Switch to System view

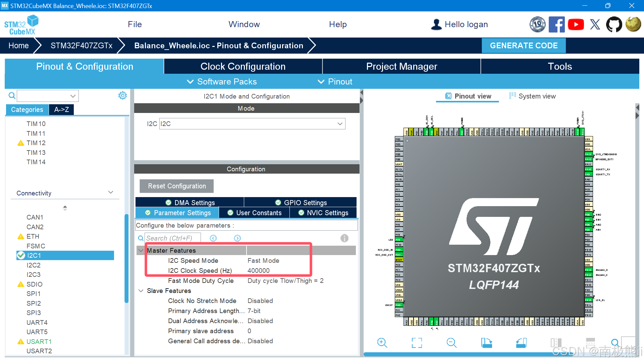pos(532,96)
